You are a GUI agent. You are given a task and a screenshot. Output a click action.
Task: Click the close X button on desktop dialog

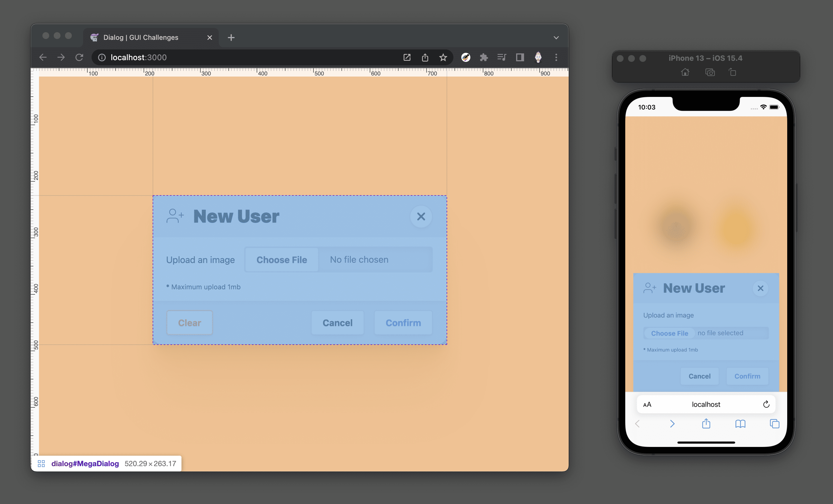tap(421, 216)
